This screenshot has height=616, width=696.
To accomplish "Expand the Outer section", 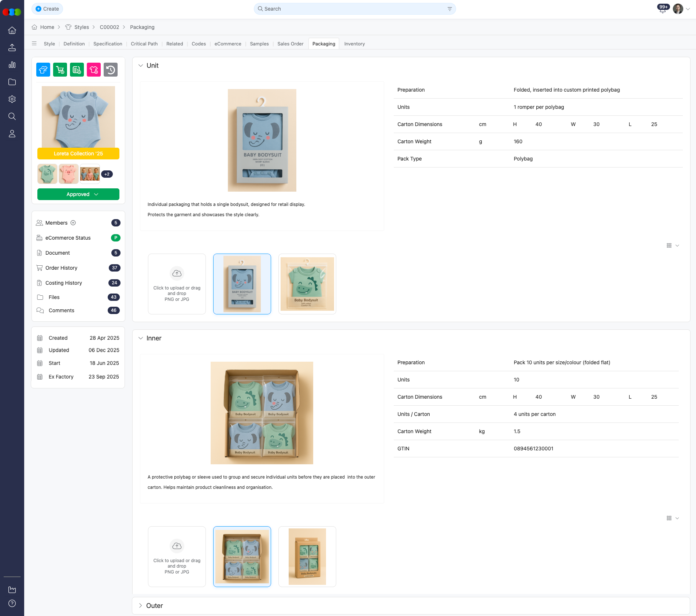I will point(141,606).
